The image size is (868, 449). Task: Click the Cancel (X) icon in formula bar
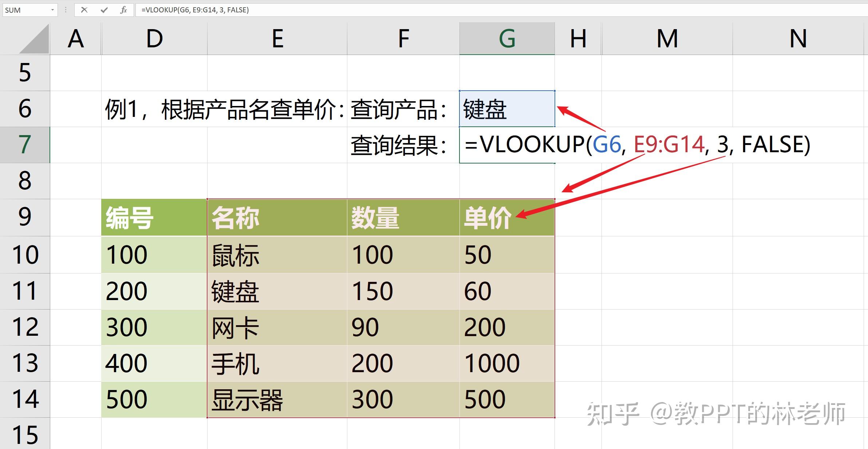[x=84, y=10]
